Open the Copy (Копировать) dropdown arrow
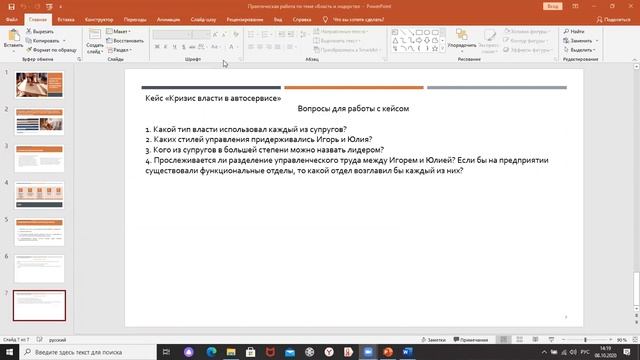 (64, 41)
